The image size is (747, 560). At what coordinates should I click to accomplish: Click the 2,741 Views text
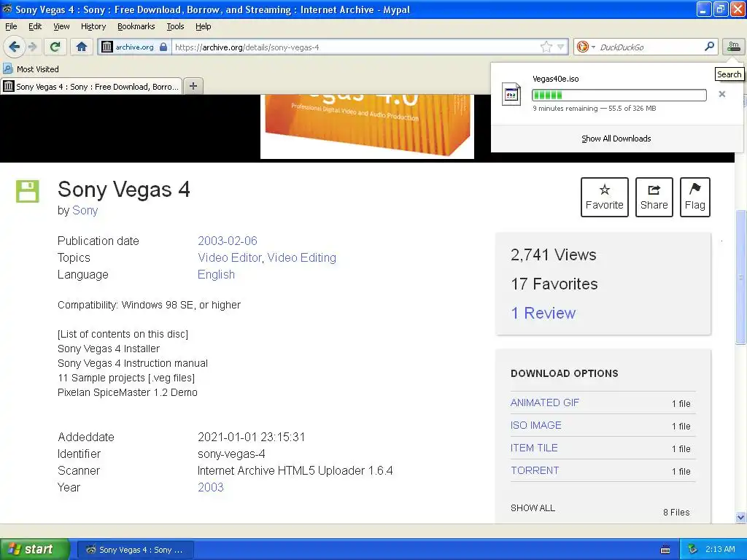click(554, 254)
